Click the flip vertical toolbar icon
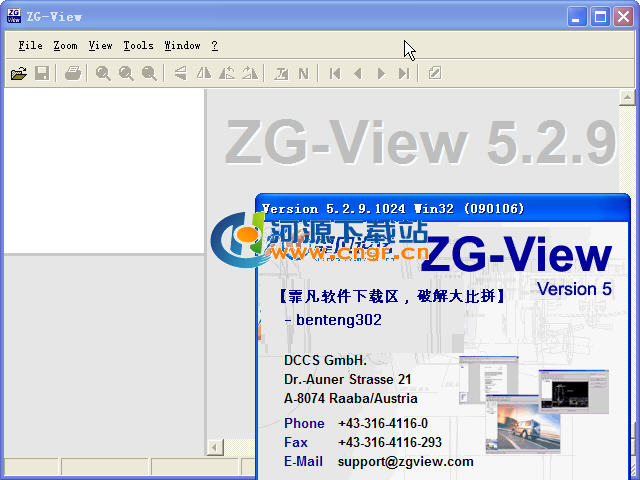Screen dimensions: 640x480 click(180, 73)
